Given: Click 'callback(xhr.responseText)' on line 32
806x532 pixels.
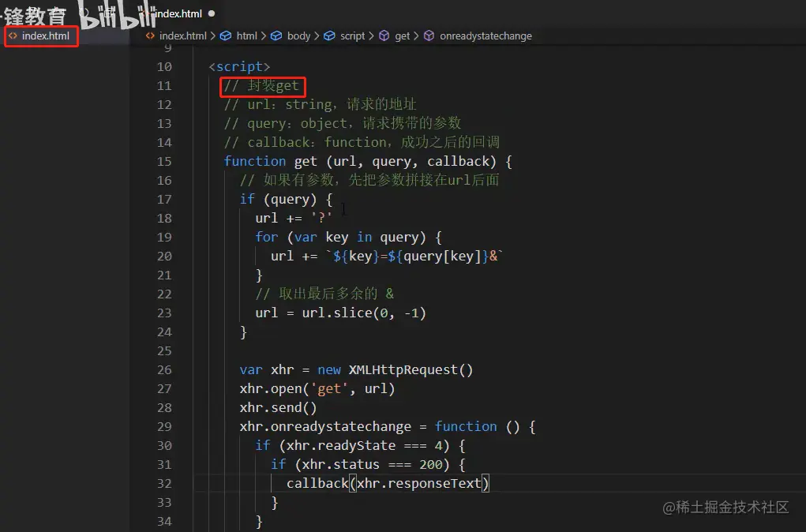Looking at the screenshot, I should point(388,484).
